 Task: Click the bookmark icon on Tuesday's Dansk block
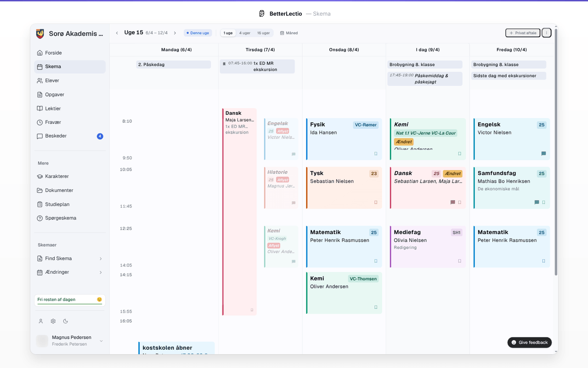[252, 310]
